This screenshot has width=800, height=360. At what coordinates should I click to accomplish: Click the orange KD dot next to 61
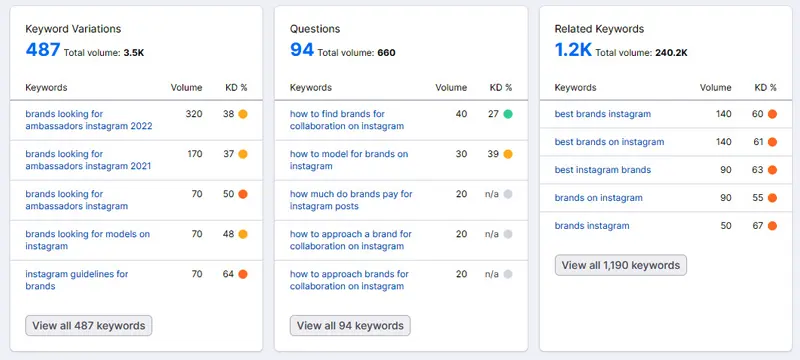pos(772,142)
